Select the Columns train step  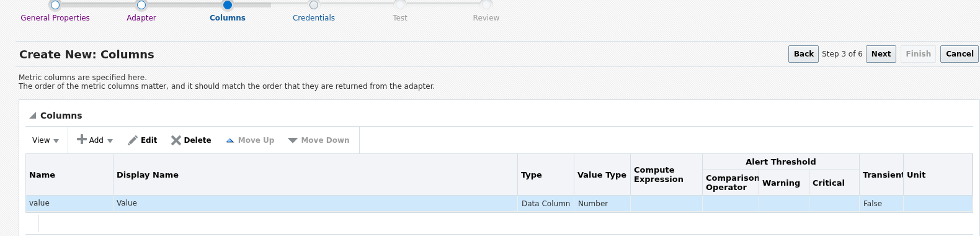(x=228, y=18)
